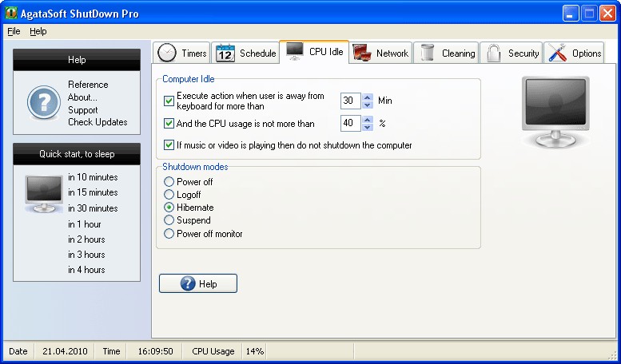
Task: Start sleep in 2 hours
Action: click(x=86, y=239)
